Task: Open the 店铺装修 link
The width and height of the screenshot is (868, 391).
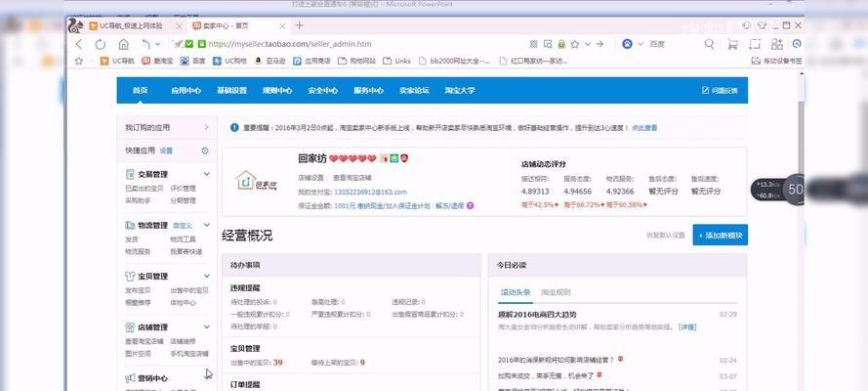Action: click(x=183, y=341)
